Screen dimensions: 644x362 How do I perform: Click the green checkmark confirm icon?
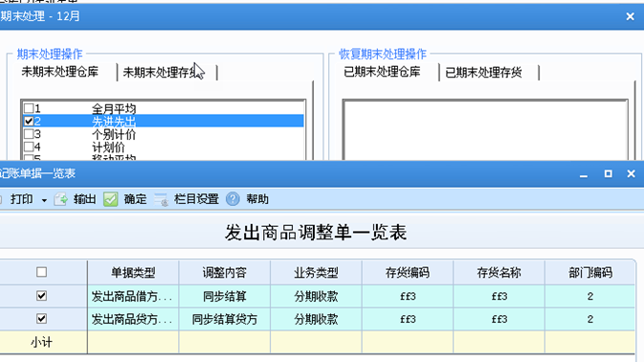[x=110, y=199]
